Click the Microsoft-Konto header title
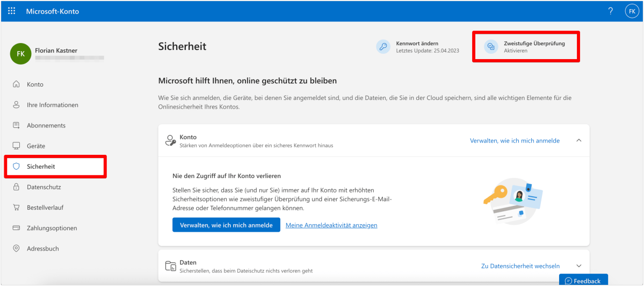 (x=53, y=11)
